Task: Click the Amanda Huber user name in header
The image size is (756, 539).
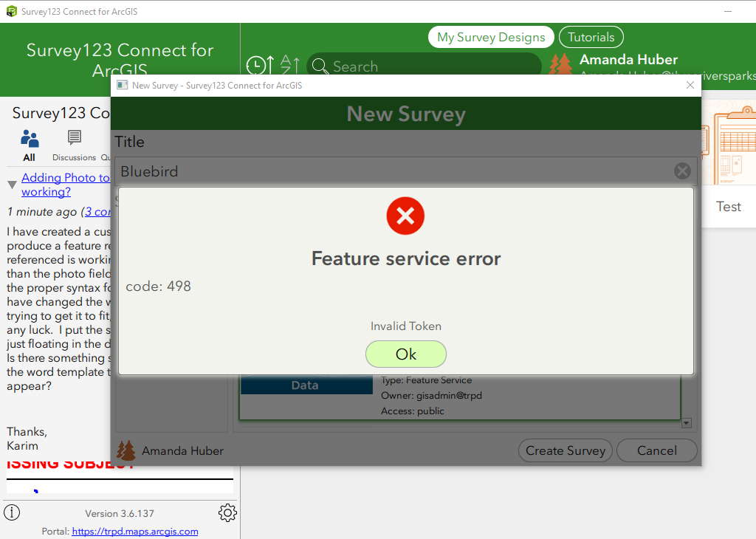Action: 628,59
